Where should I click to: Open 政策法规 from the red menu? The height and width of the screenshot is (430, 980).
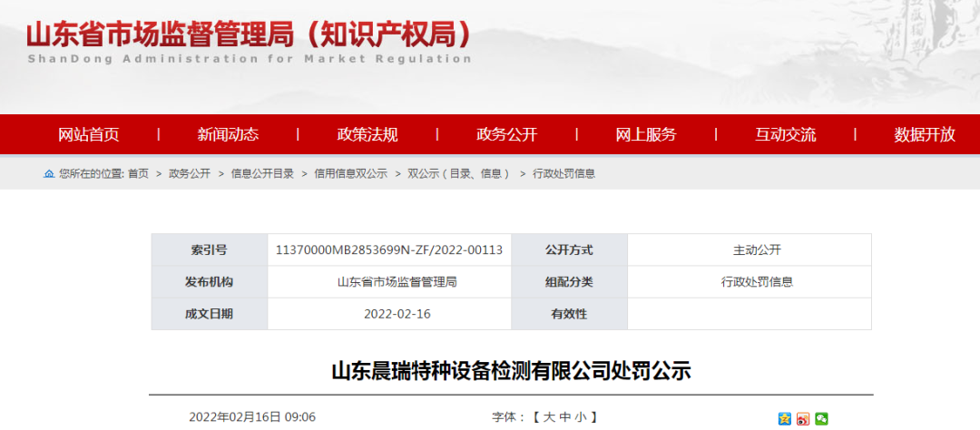[x=367, y=134]
